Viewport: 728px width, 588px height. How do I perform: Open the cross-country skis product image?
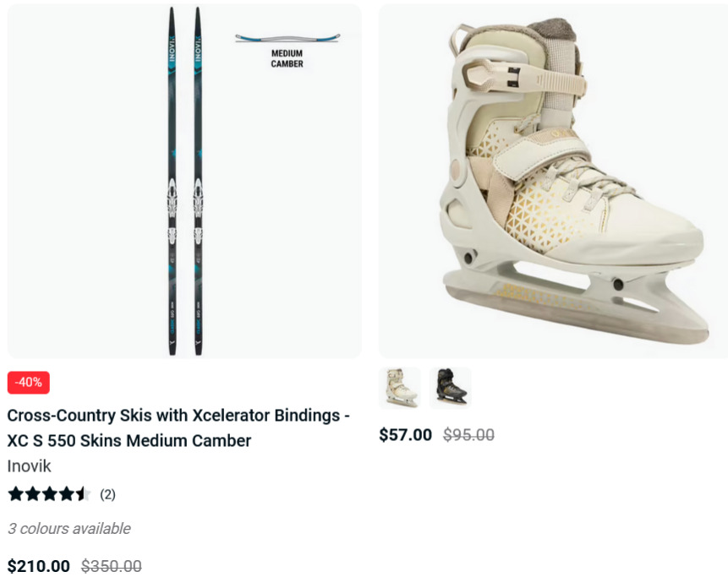[x=184, y=182]
